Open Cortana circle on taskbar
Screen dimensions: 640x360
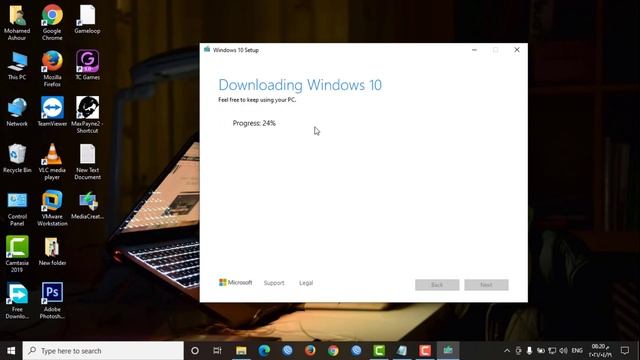click(x=195, y=351)
